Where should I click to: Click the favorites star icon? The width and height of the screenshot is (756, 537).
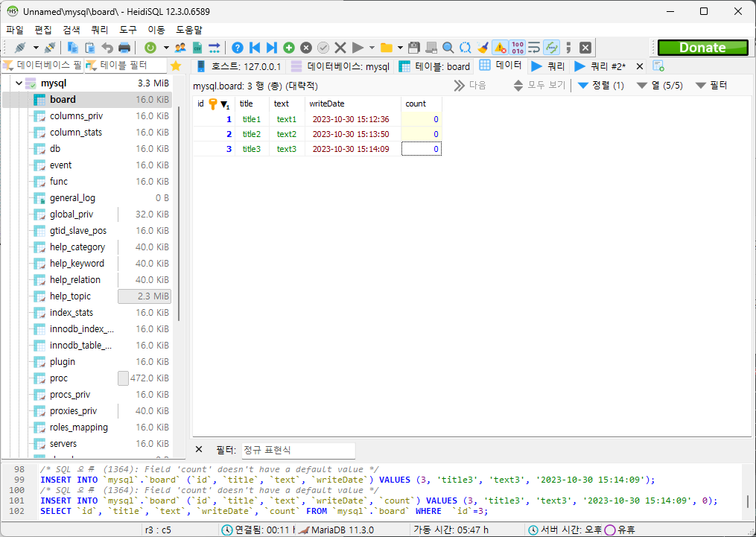tap(176, 66)
